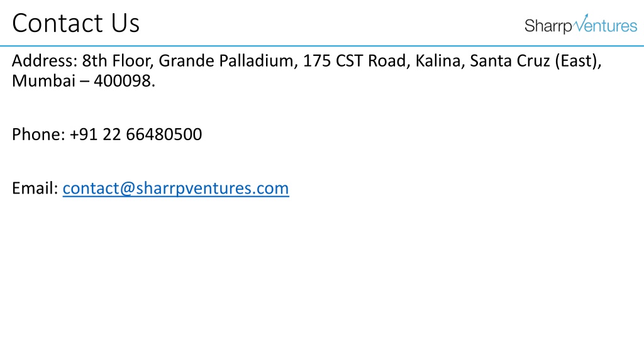Select the Contact Us slide title

click(x=76, y=23)
